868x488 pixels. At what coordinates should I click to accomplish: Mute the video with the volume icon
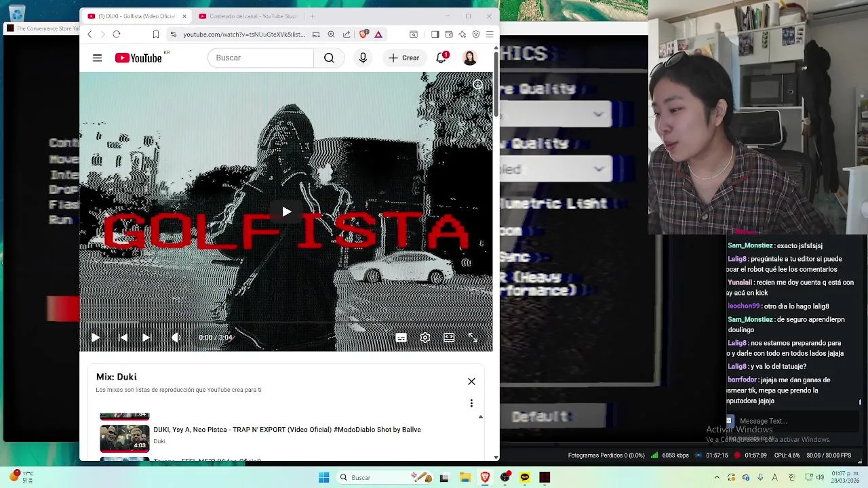pos(176,338)
